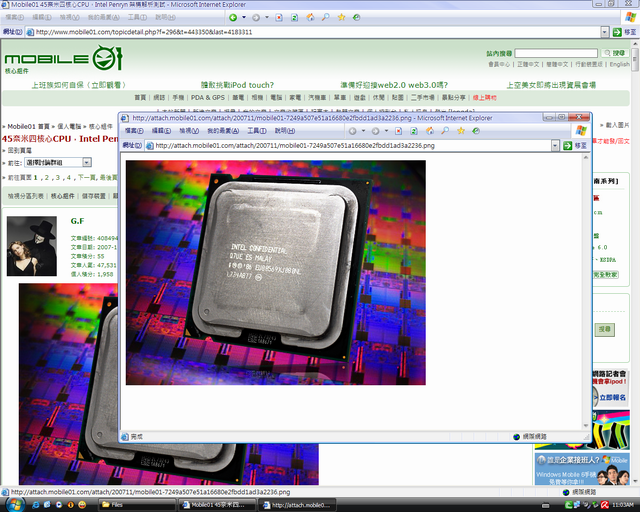Click the popup window vertical scrollbar

coord(586,292)
